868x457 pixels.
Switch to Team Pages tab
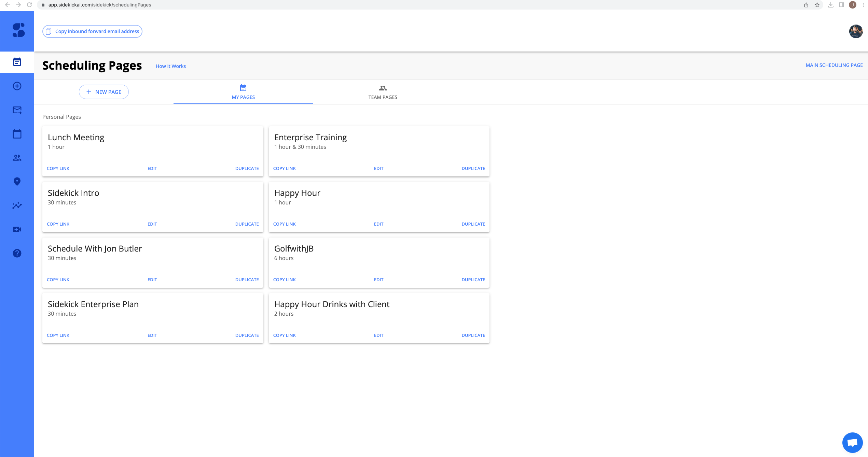click(x=383, y=92)
